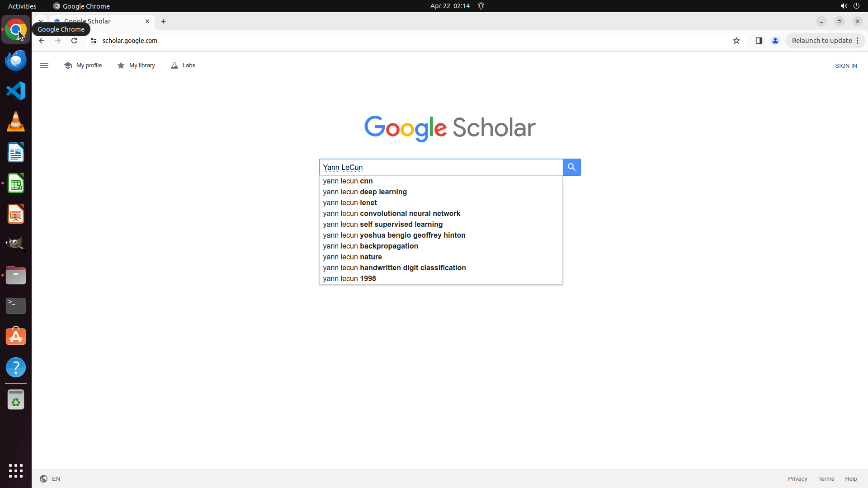Toggle system notifications bell in top bar
868x488 pixels.
(481, 6)
